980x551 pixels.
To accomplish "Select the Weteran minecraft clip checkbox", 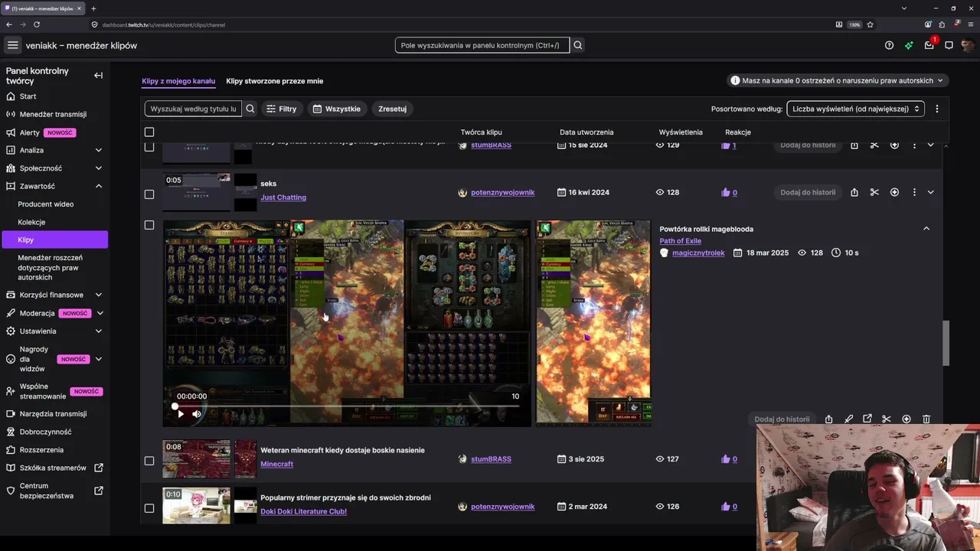I will point(149,461).
